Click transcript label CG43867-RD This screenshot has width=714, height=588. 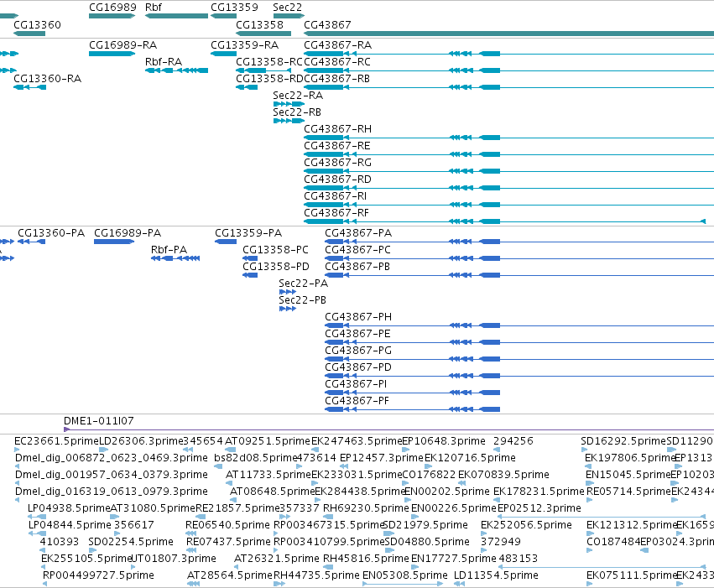pyautogui.click(x=338, y=180)
